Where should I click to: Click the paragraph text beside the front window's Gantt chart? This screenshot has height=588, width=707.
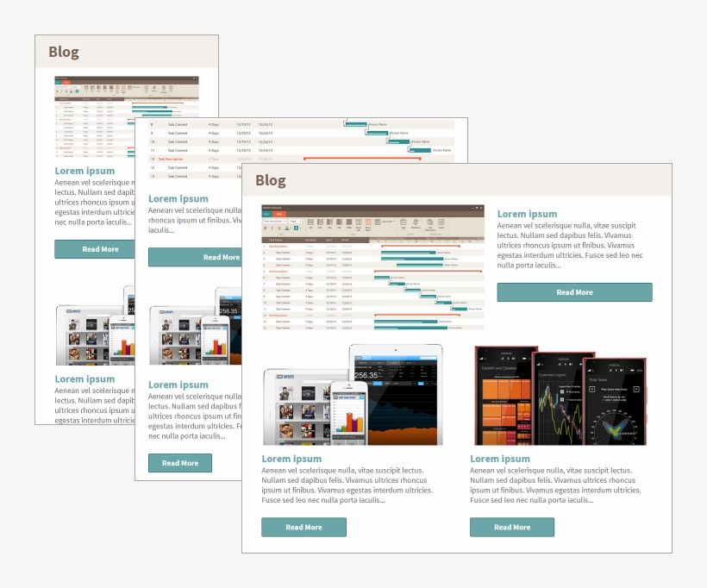570,246
